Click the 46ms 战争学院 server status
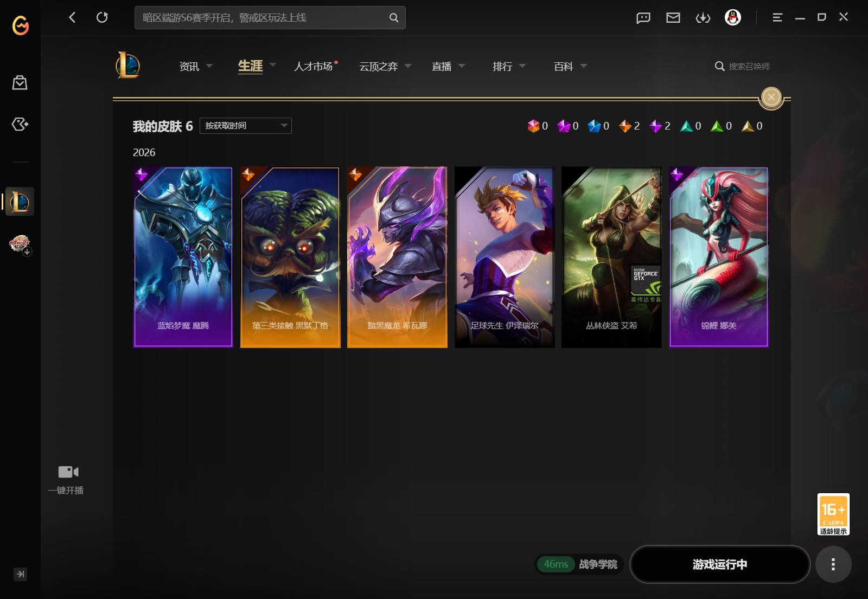The height and width of the screenshot is (599, 868). [579, 564]
